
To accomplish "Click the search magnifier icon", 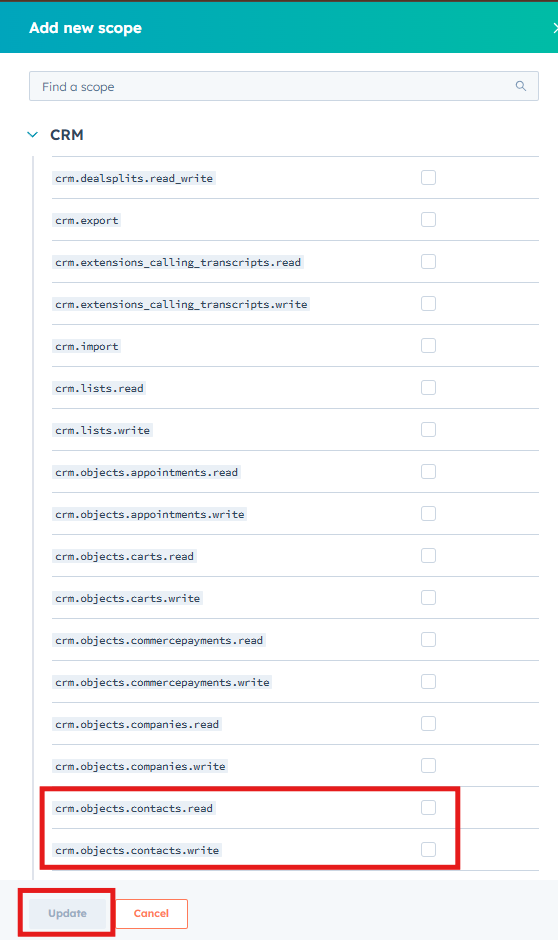I will (521, 86).
